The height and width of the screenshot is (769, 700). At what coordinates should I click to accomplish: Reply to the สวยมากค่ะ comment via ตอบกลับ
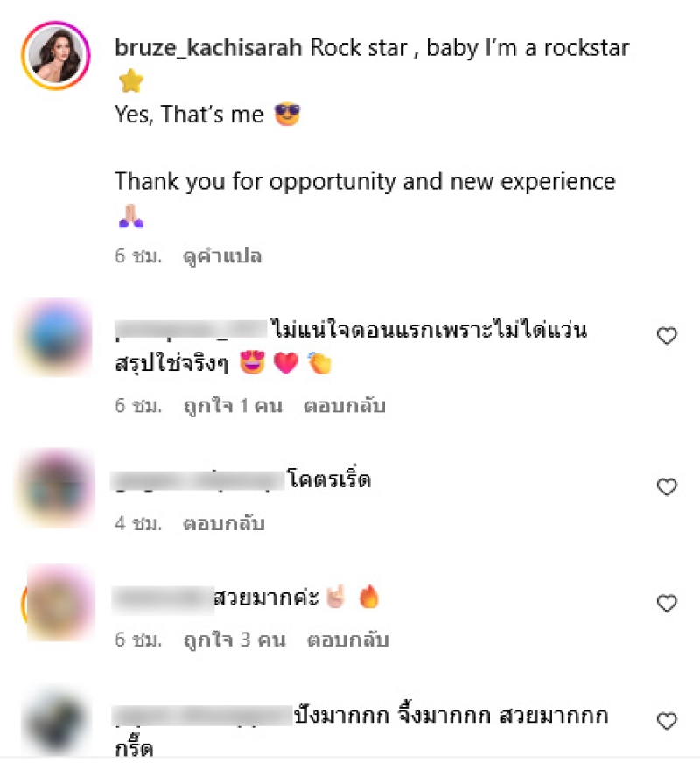point(347,640)
